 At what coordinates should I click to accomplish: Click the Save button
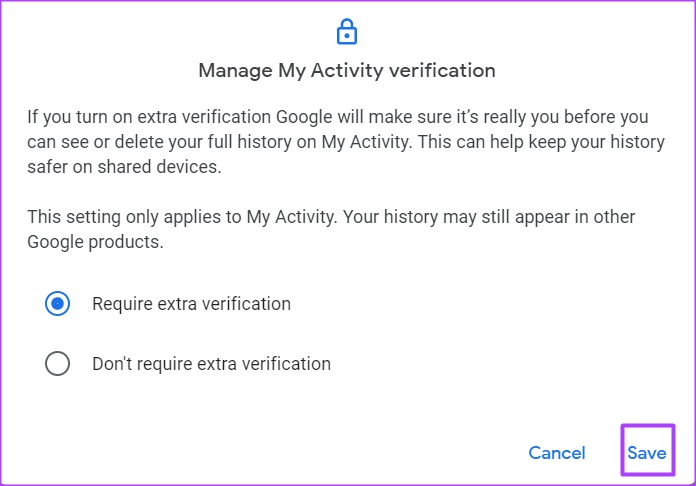646,453
